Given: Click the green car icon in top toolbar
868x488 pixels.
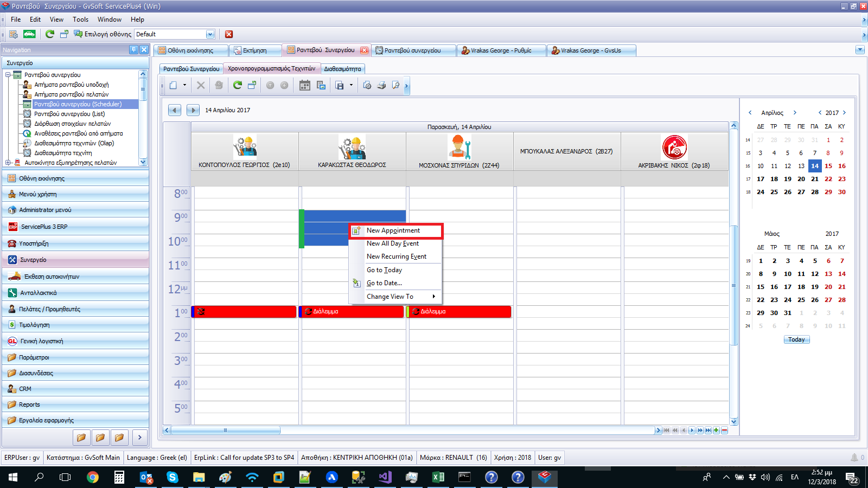Looking at the screenshot, I should coord(29,34).
